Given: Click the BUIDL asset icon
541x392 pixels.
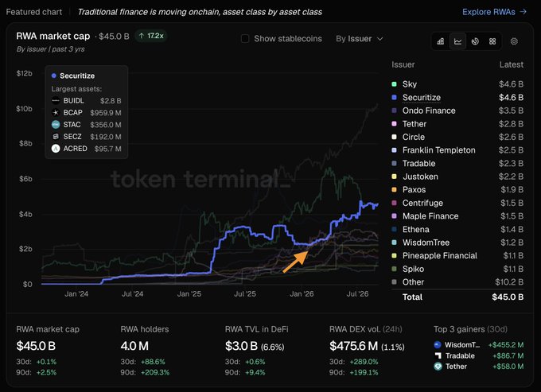Looking at the screenshot, I should pos(56,101).
